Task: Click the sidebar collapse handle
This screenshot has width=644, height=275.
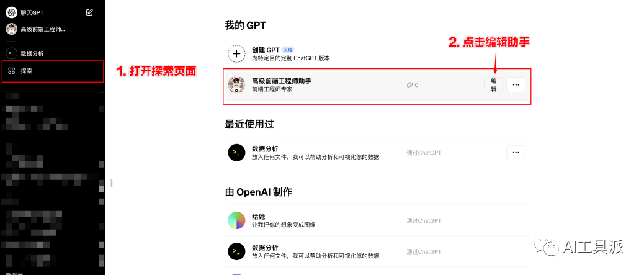Action: tap(111, 183)
